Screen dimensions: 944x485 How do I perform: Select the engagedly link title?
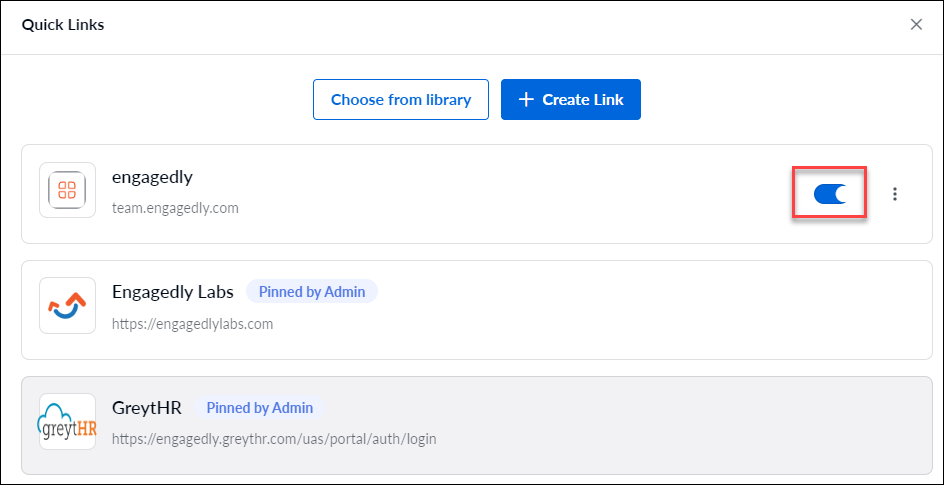152,177
